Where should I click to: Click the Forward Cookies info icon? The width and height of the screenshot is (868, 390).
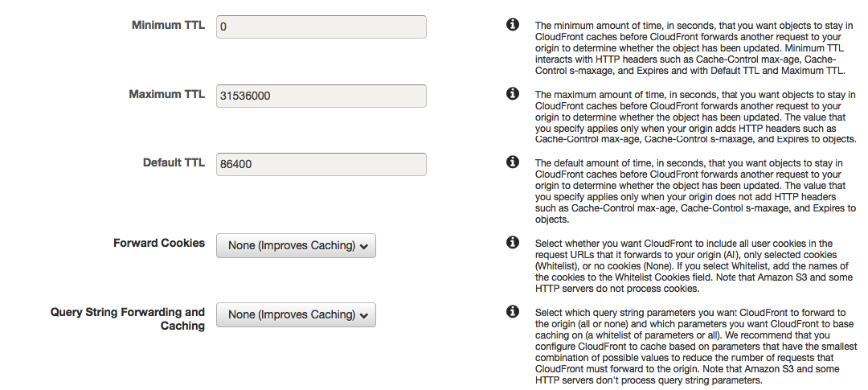pyautogui.click(x=513, y=242)
